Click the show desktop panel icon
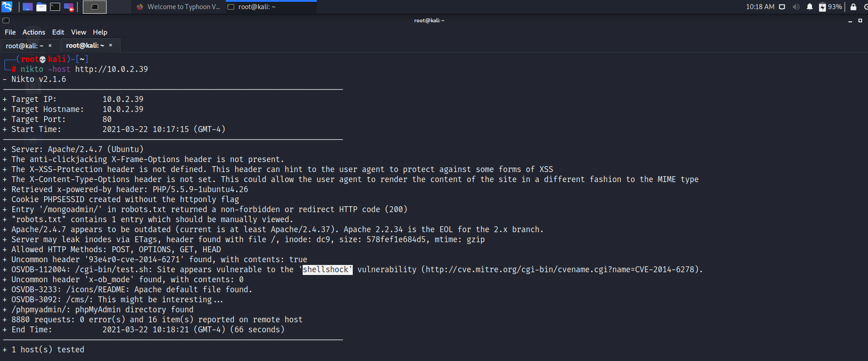The height and width of the screenshot is (361, 868). tap(28, 7)
